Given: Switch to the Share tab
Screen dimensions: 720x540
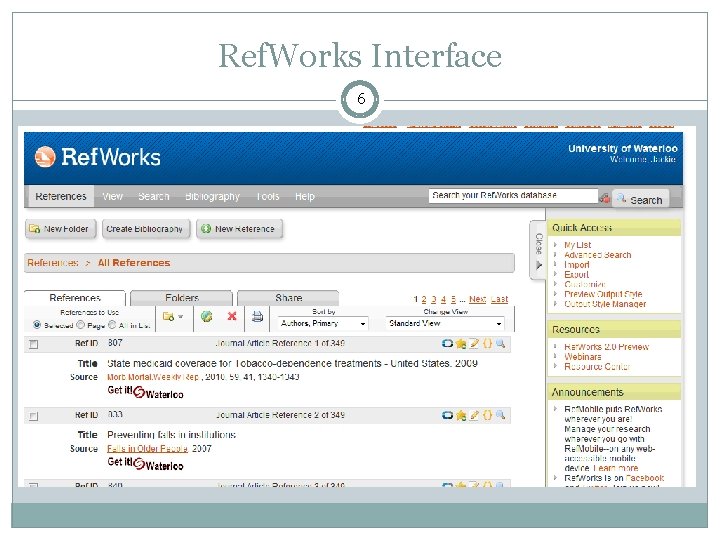Looking at the screenshot, I should [288, 298].
